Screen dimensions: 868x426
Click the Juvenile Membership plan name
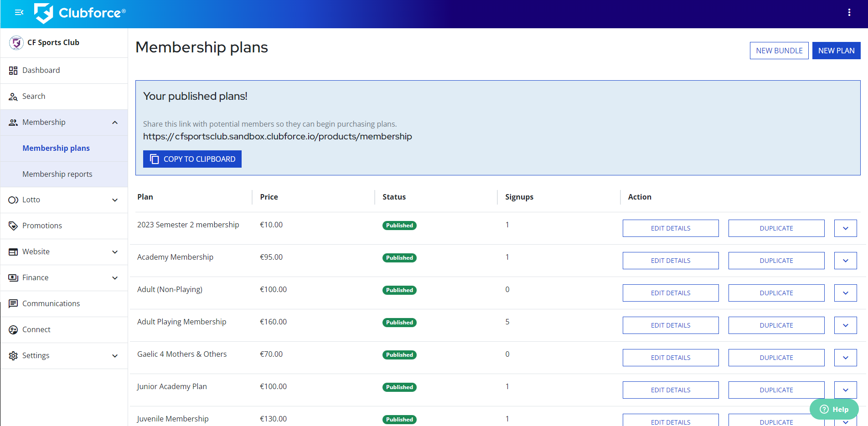click(x=173, y=419)
